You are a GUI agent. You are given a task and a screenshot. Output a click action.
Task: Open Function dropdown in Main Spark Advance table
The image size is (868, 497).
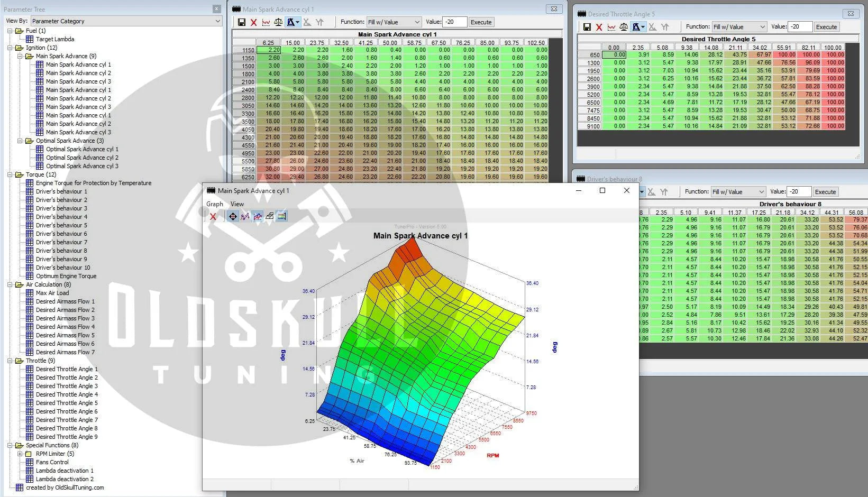click(x=394, y=22)
